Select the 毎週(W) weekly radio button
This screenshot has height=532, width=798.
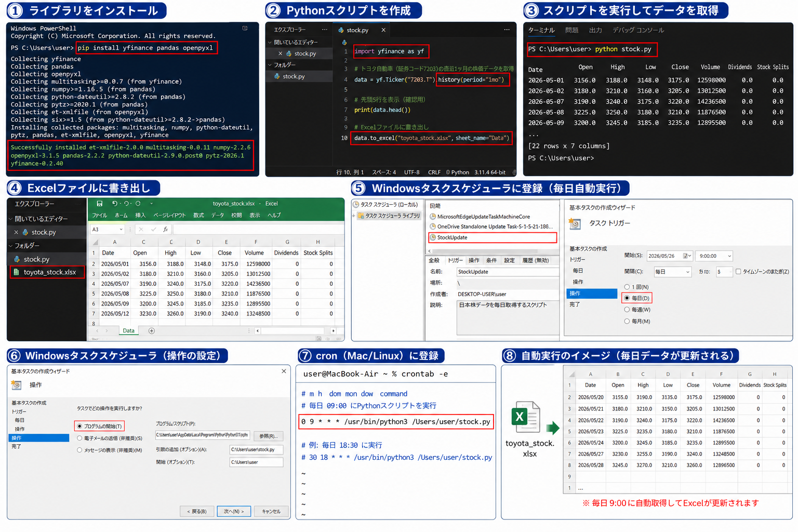tap(627, 310)
